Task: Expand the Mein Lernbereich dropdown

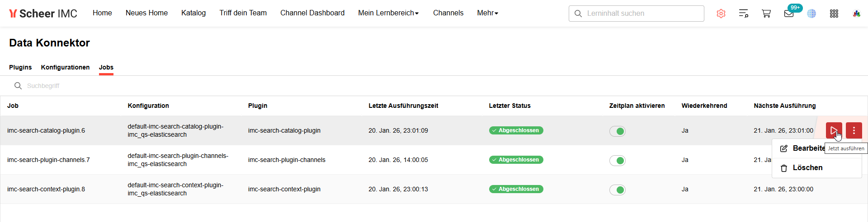Action: point(388,13)
